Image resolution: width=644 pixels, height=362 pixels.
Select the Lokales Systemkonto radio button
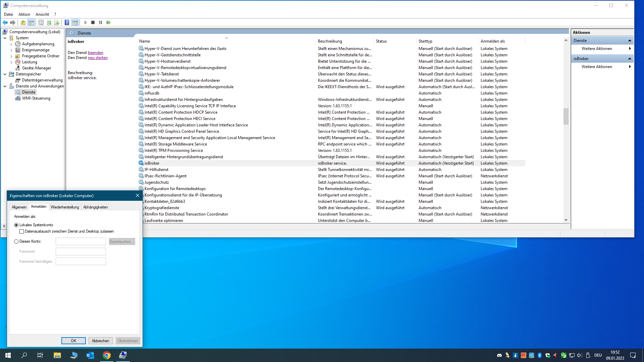(16, 225)
